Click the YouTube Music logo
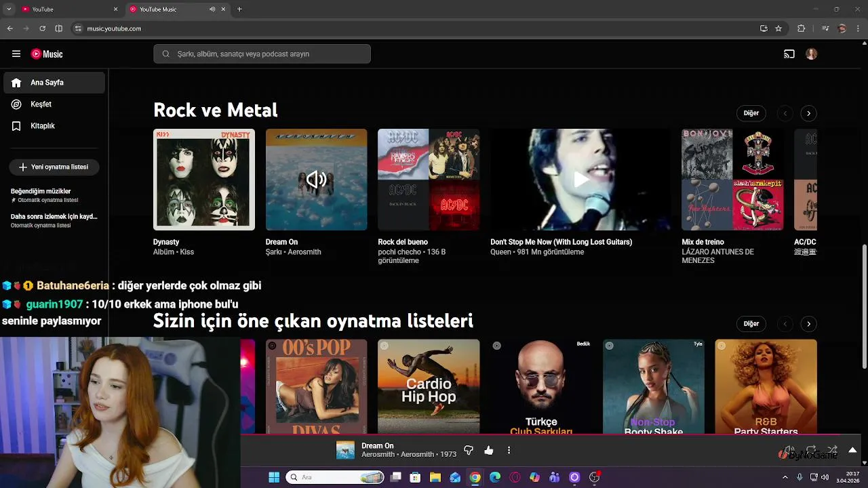 click(47, 54)
